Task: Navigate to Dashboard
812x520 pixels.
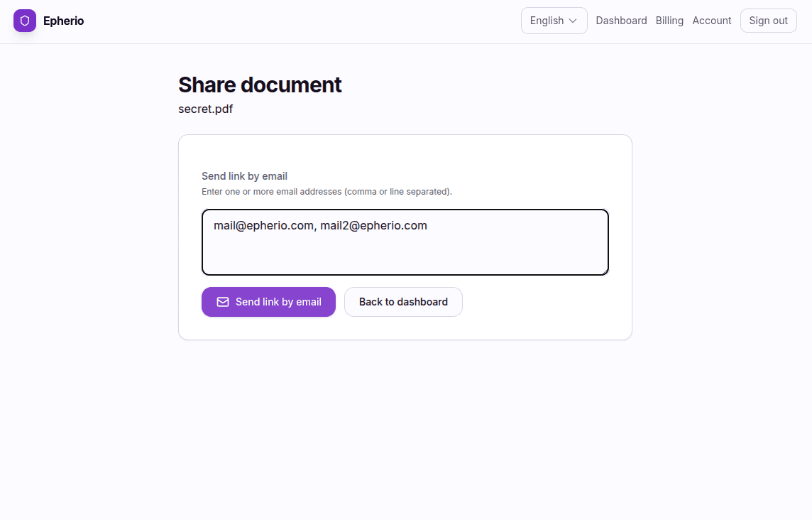Action: click(x=621, y=21)
